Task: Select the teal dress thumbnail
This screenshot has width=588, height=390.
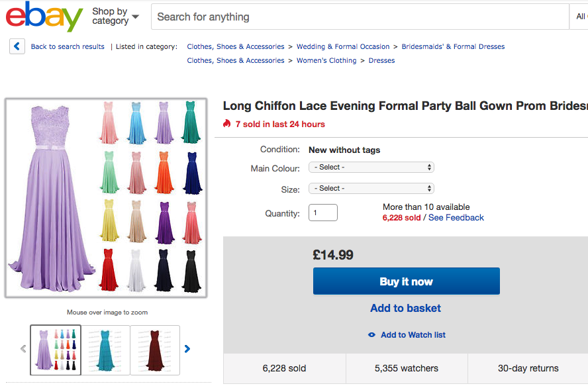Action: coord(105,350)
